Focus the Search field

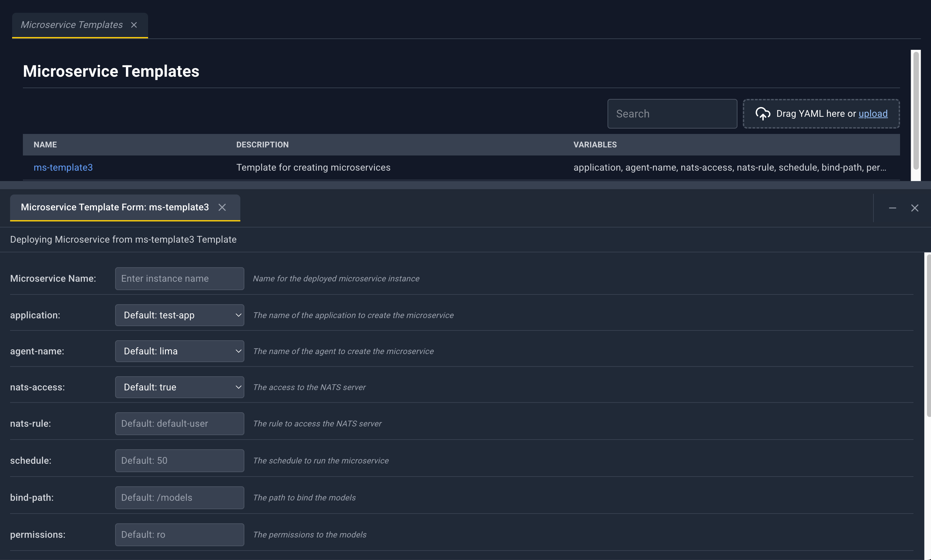point(672,114)
